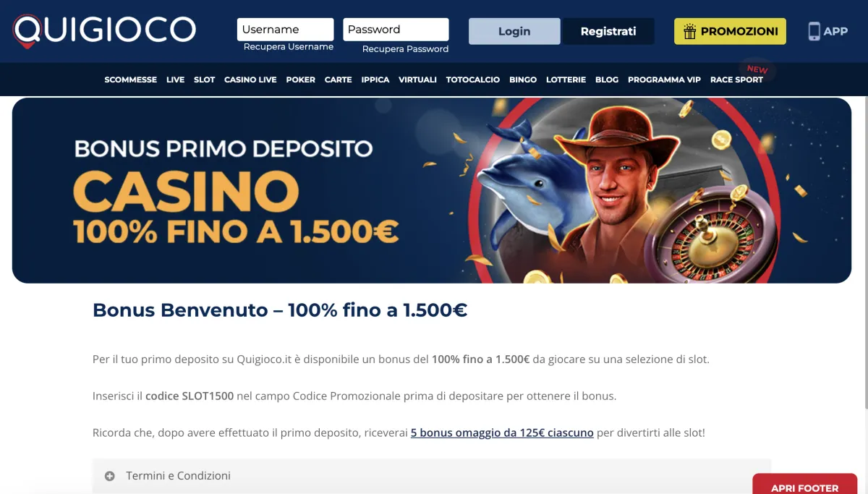868x494 pixels.
Task: Open Recupera Username link
Action: coord(289,47)
